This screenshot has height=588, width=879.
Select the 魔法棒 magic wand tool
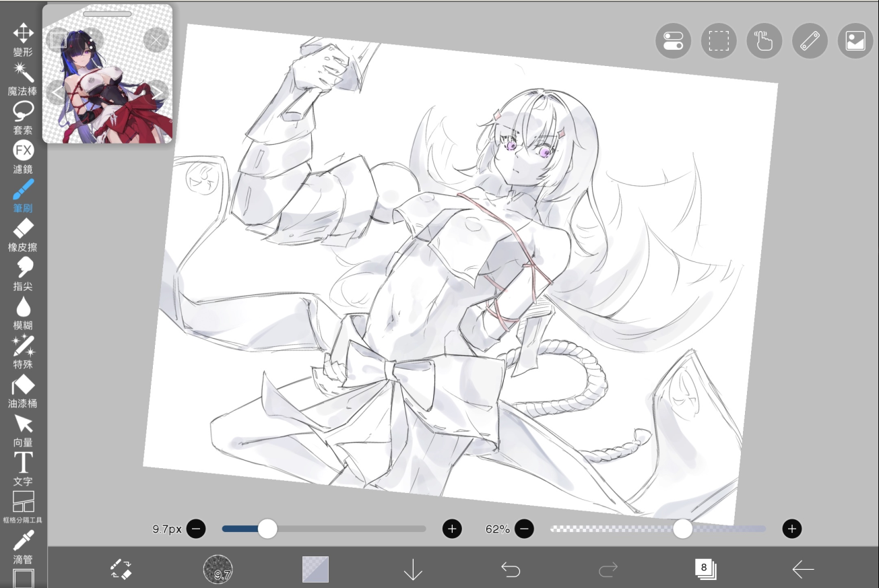(23, 79)
